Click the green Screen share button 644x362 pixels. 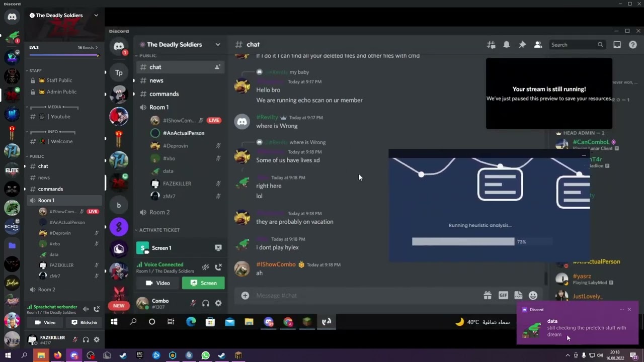(x=203, y=283)
